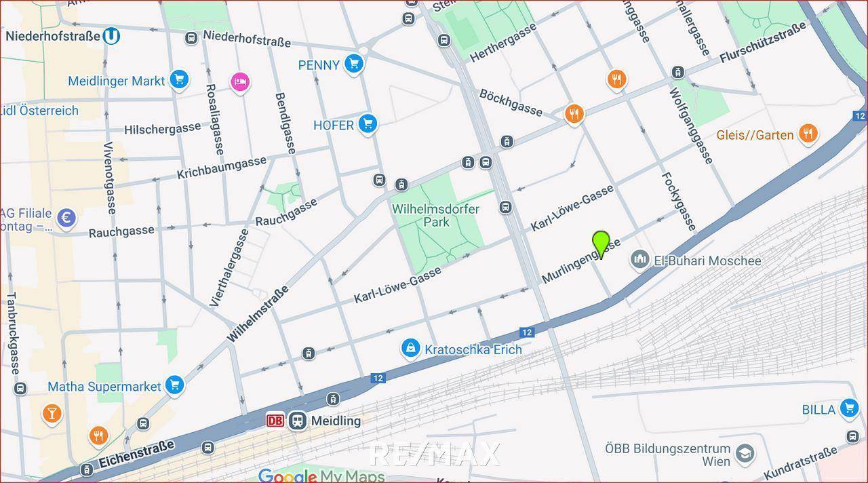
Task: Click the blue euro bank icon
Action: [x=66, y=218]
